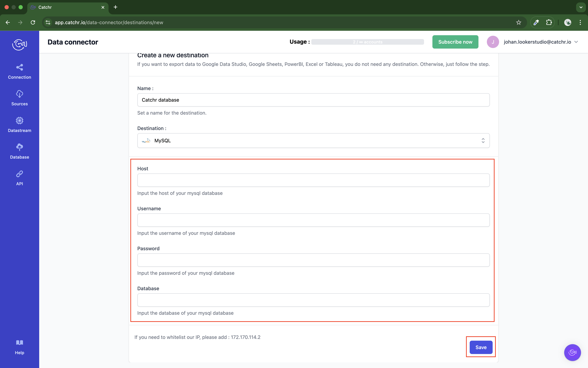Viewport: 588px width, 368px height.
Task: Focus the Database input field
Action: tap(313, 300)
